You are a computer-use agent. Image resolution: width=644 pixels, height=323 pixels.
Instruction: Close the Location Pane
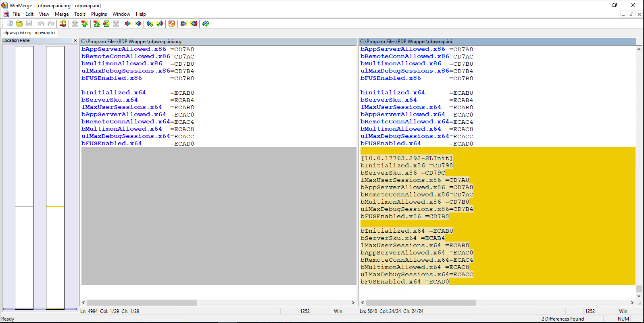pyautogui.click(x=75, y=40)
